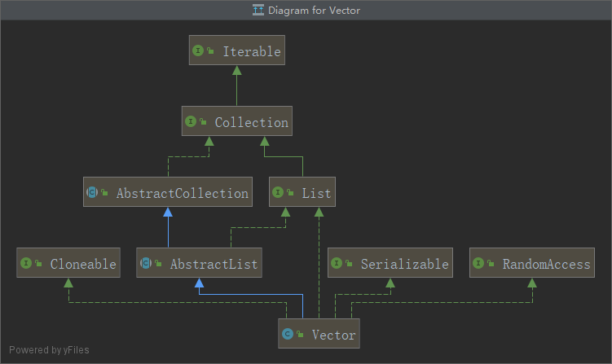Screen dimensions: 612x364
Task: Click the abstract class icon on AbstractList
Action: 146,263
